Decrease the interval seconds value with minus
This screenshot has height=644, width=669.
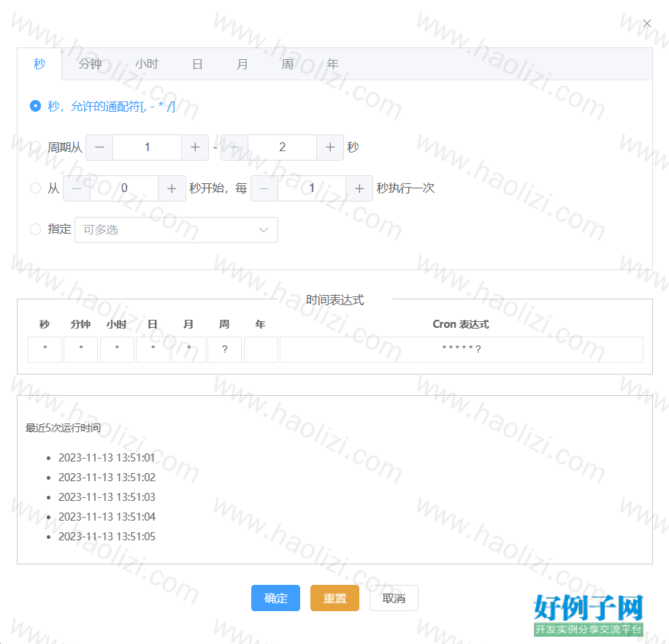click(264, 188)
